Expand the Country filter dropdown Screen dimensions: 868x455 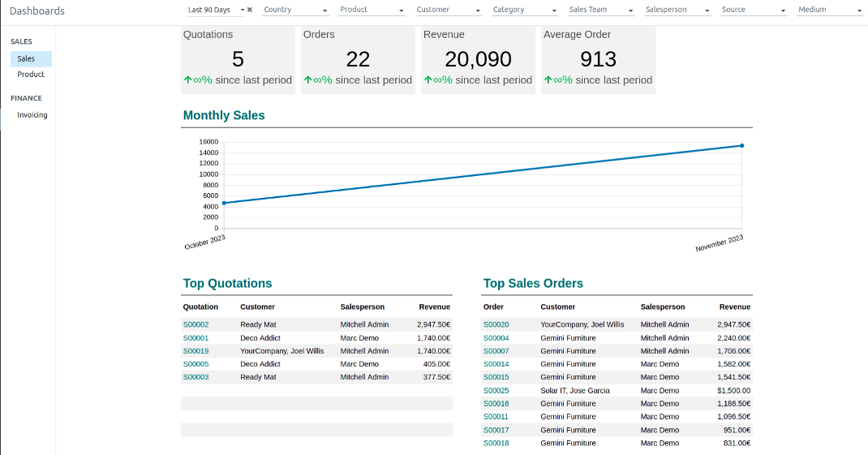[x=295, y=11]
